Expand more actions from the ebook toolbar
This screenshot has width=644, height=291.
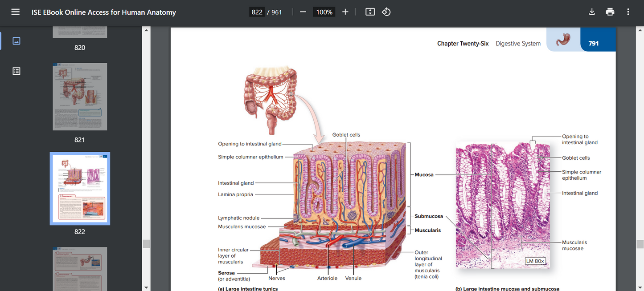coord(628,12)
